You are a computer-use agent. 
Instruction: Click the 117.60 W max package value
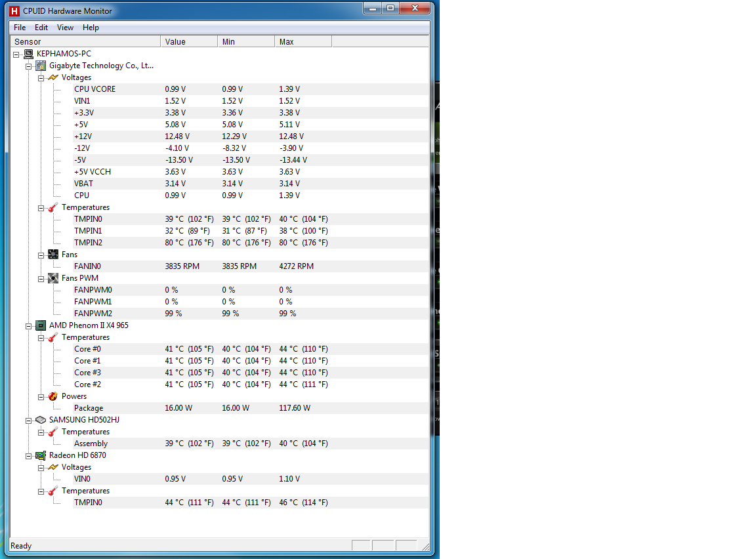295,407
